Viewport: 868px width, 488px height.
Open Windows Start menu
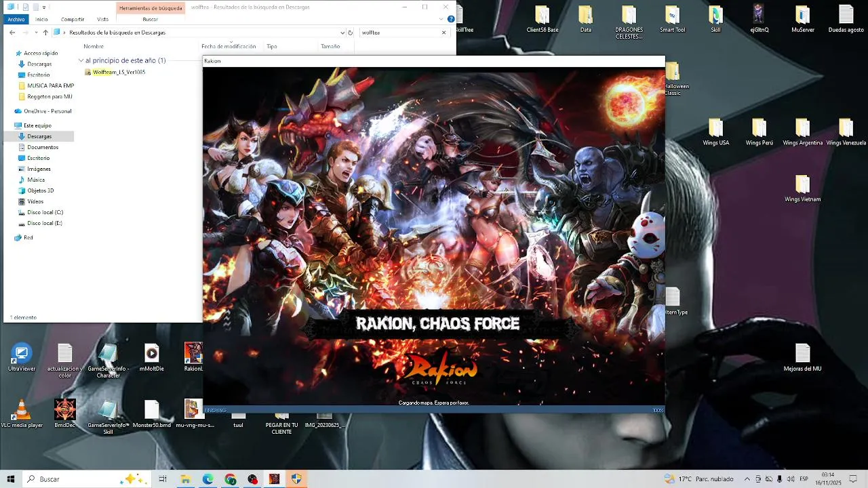point(11,479)
